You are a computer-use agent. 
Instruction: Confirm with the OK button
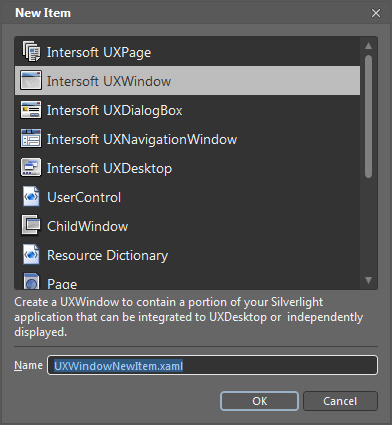click(x=259, y=401)
